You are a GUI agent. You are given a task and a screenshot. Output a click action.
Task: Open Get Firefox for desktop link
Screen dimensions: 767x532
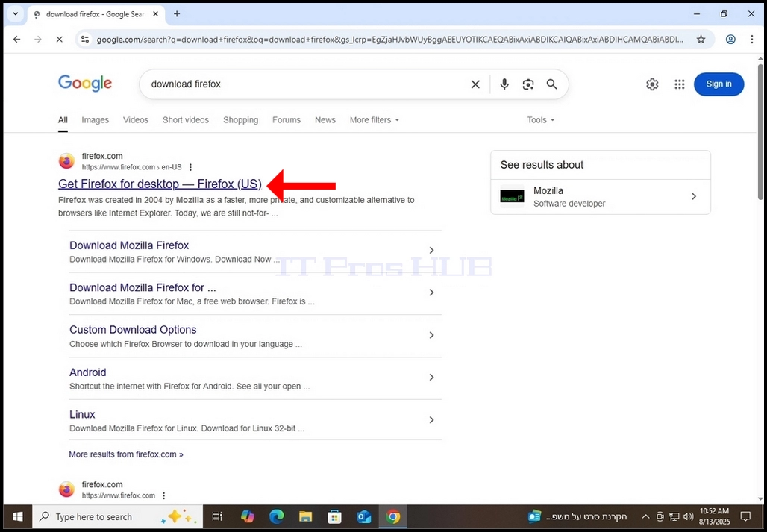click(160, 184)
